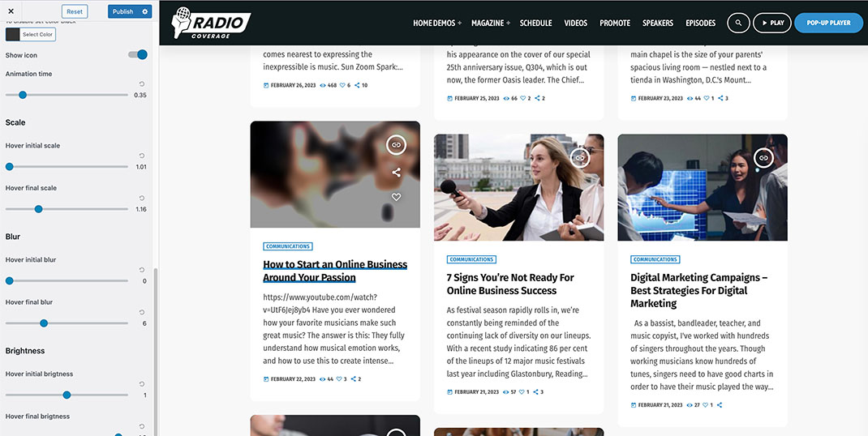The height and width of the screenshot is (436, 868).
Task: Open the Schedule menu item
Action: click(x=536, y=24)
